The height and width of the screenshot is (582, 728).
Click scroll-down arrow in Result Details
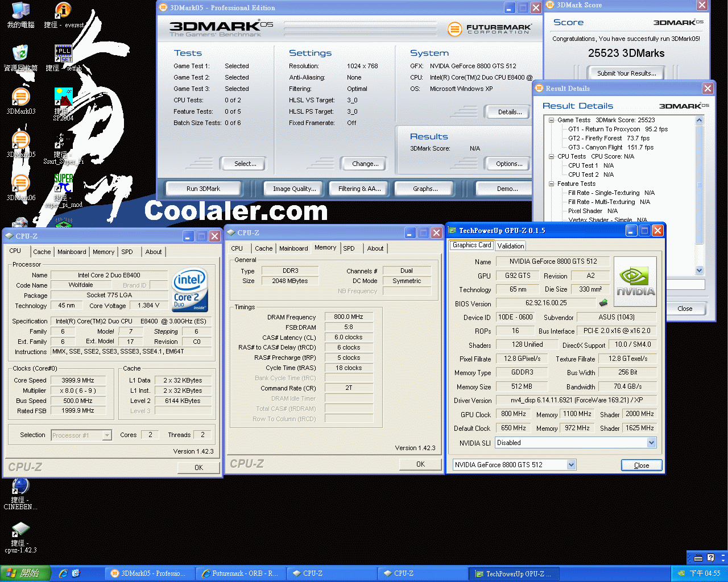[x=699, y=271]
